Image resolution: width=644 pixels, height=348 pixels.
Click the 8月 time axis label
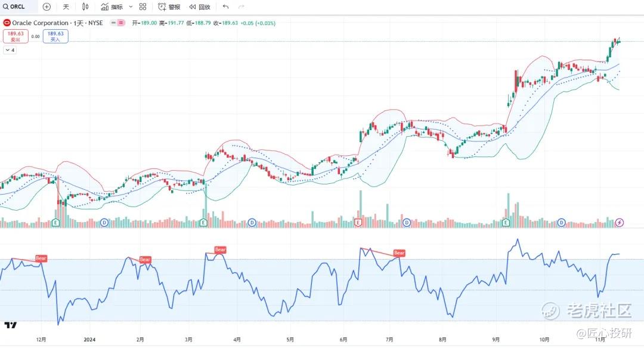pos(442,340)
